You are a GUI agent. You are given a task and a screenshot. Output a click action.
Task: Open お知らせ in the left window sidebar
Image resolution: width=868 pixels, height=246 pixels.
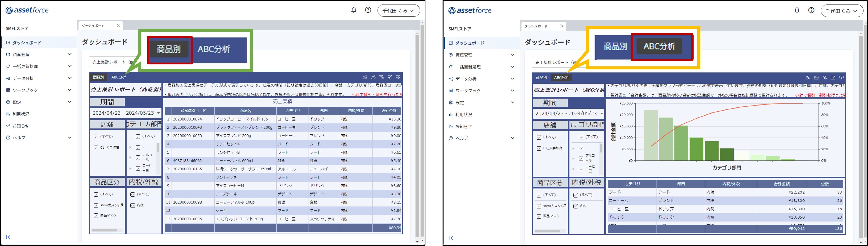(x=21, y=126)
